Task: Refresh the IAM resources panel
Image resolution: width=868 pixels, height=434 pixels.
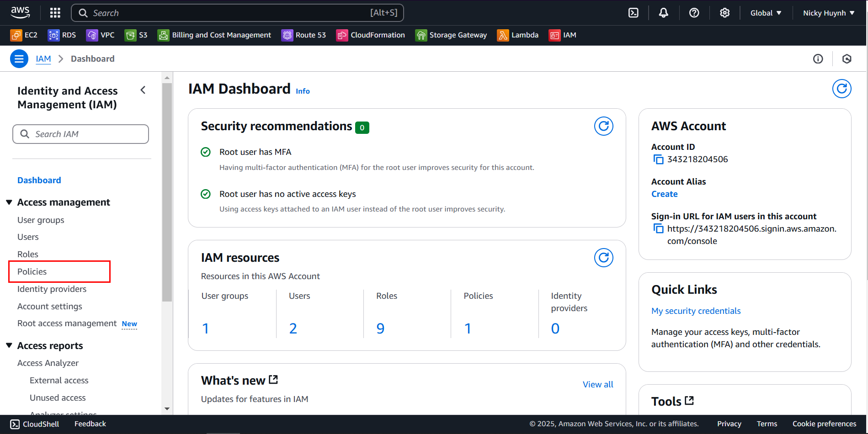Action: pyautogui.click(x=604, y=258)
